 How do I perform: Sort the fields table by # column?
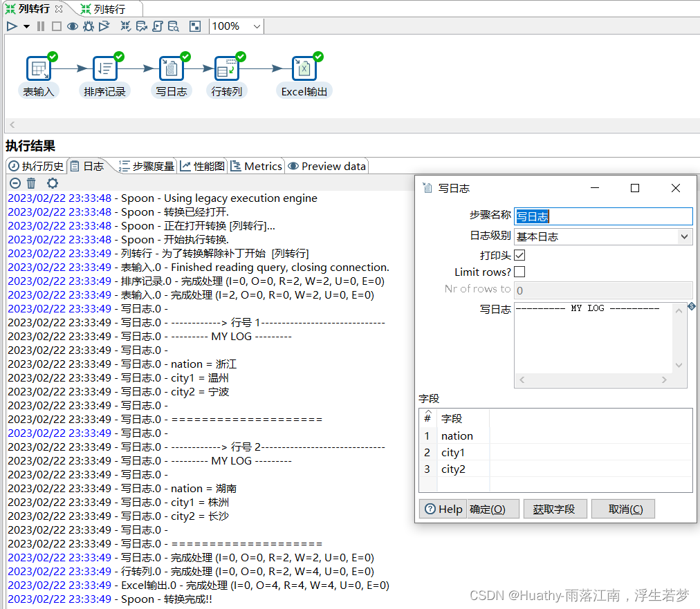427,418
